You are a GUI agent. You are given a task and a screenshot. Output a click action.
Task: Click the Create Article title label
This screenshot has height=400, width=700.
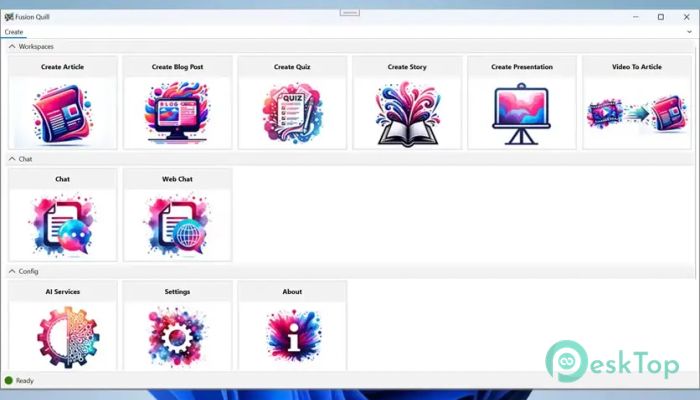(x=62, y=67)
